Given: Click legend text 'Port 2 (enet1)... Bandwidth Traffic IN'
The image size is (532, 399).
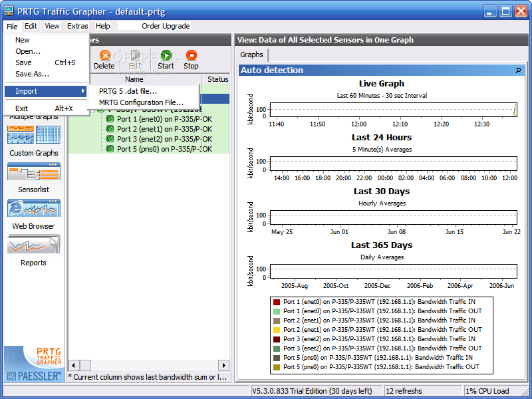Looking at the screenshot, I should pos(379,321).
